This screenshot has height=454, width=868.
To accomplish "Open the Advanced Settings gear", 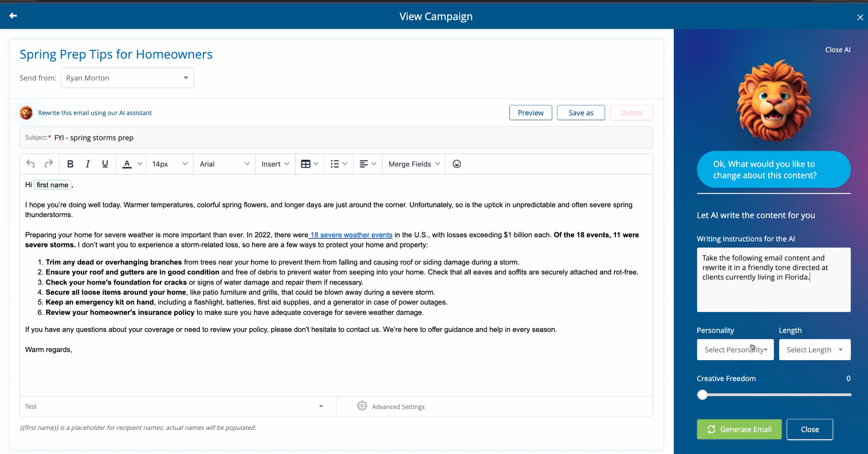I will tap(362, 406).
